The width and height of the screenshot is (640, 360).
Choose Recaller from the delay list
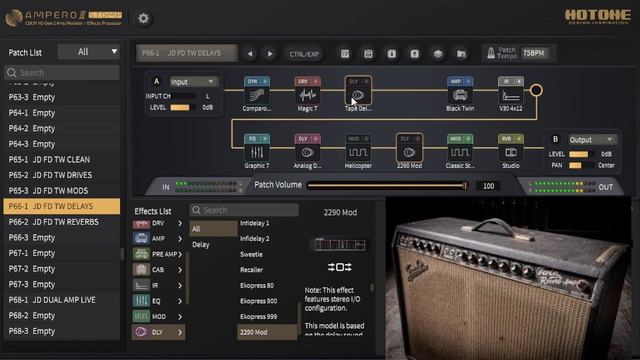coord(251,270)
